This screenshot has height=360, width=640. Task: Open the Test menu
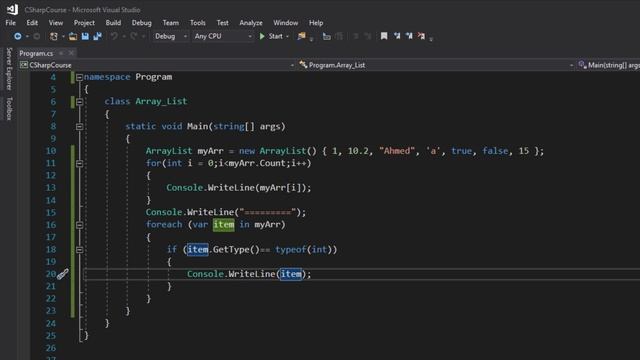point(222,23)
